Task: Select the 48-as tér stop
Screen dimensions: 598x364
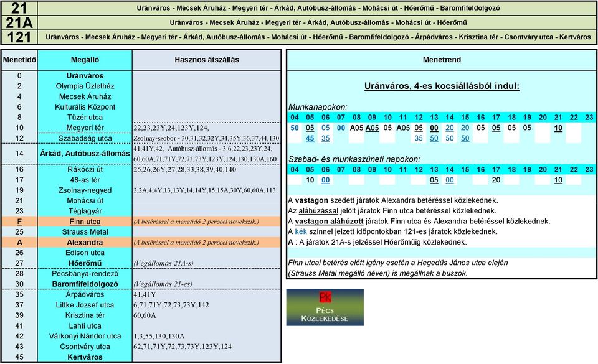Action: [85, 180]
